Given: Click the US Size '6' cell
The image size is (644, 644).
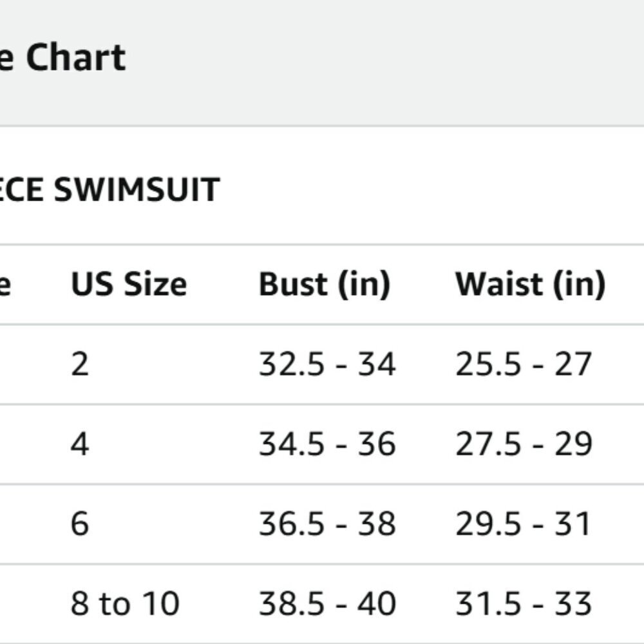Looking at the screenshot, I should [x=80, y=524].
